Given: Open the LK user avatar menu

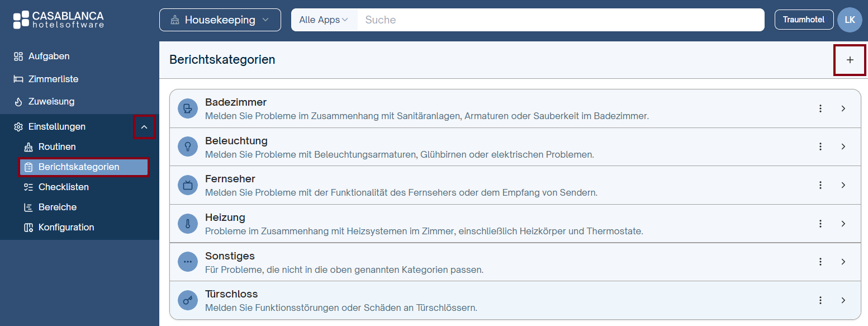Looking at the screenshot, I should coord(850,20).
